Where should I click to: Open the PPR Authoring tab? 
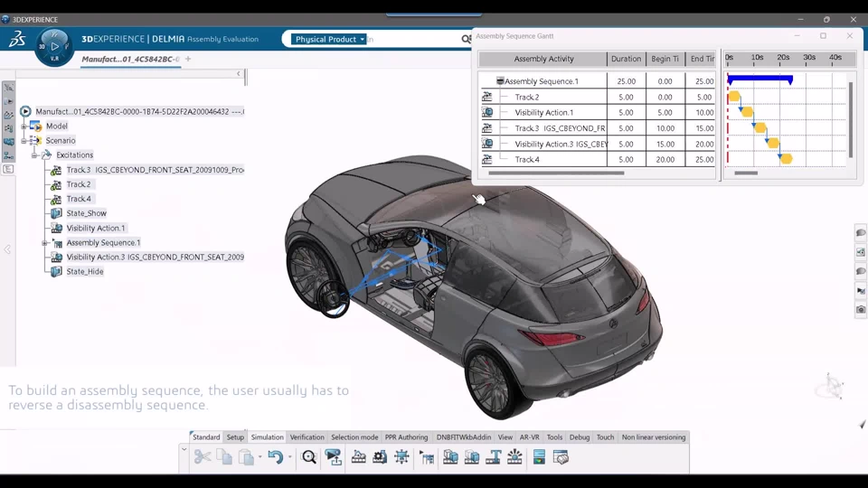406,437
